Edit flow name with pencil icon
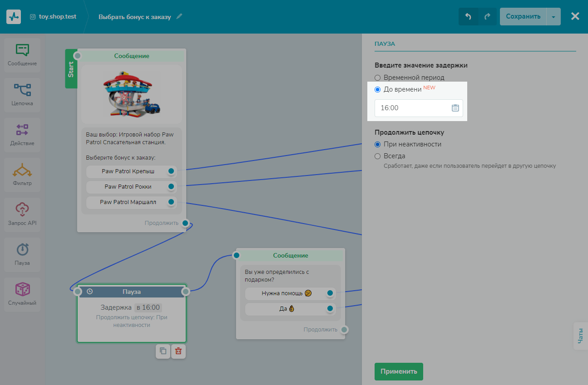The width and height of the screenshot is (588, 385). (179, 17)
